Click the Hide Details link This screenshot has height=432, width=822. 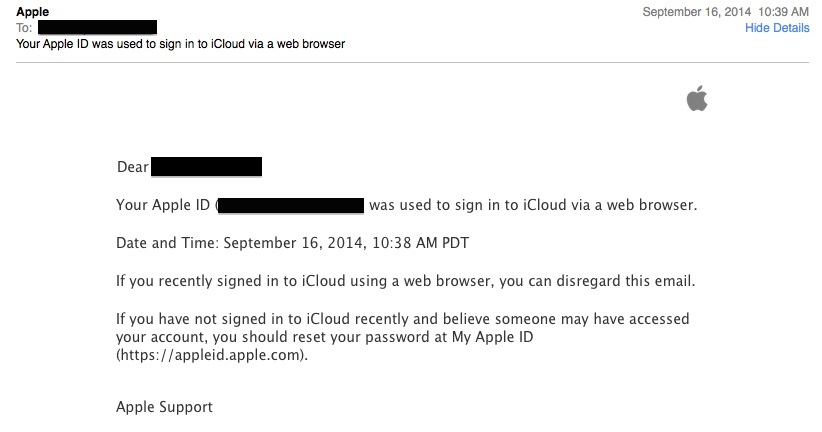click(777, 28)
